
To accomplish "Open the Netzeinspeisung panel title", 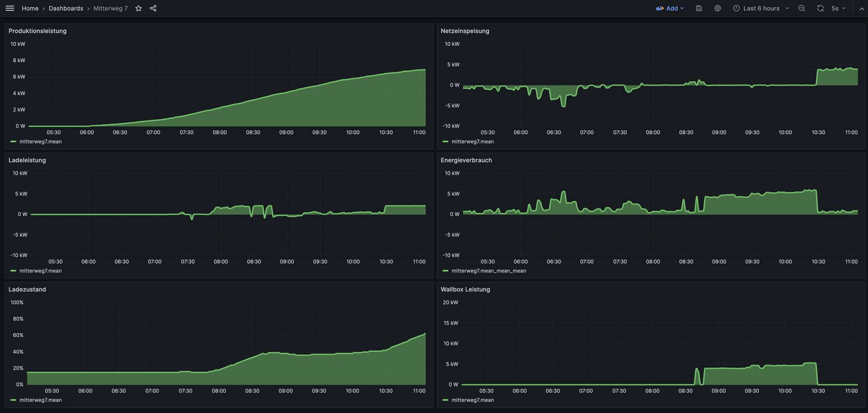I will (x=465, y=31).
